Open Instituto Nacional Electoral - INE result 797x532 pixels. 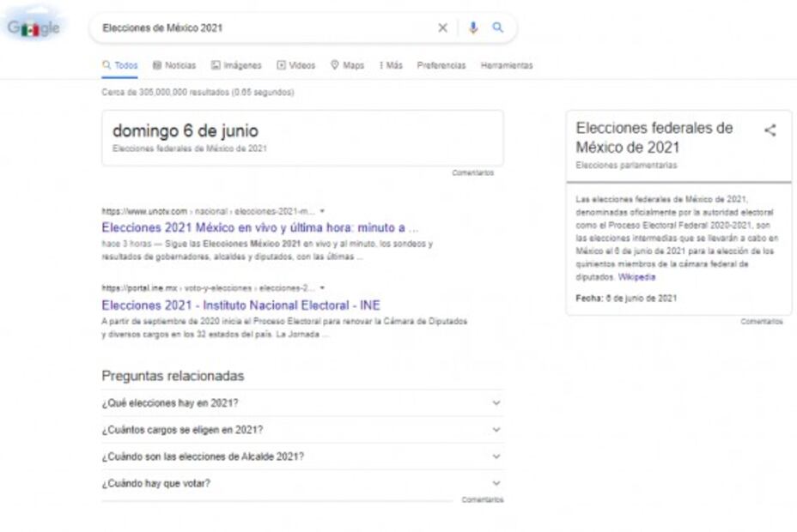coord(240,305)
